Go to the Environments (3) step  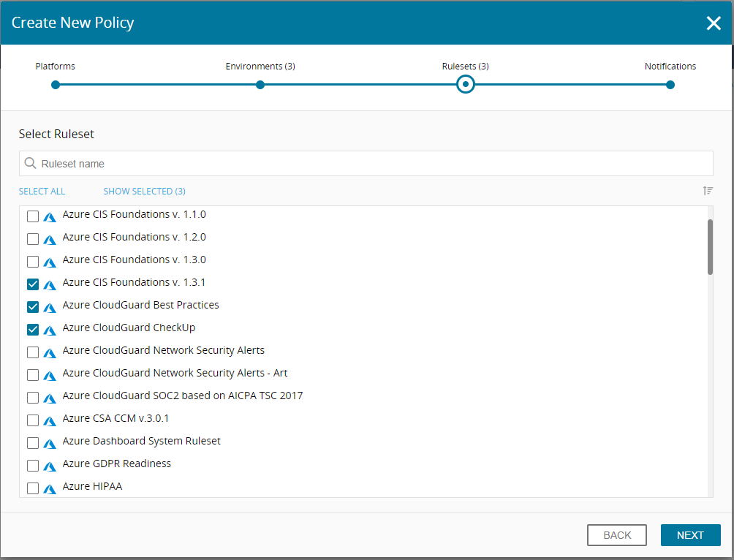[260, 85]
